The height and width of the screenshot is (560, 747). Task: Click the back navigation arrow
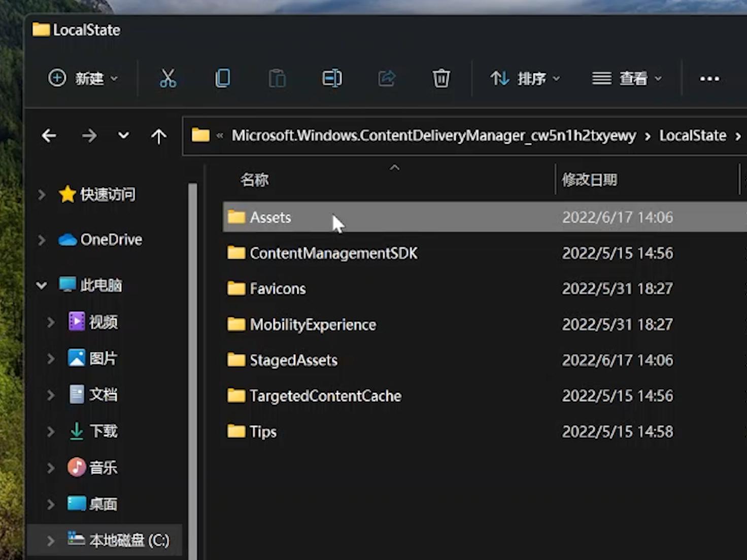49,135
